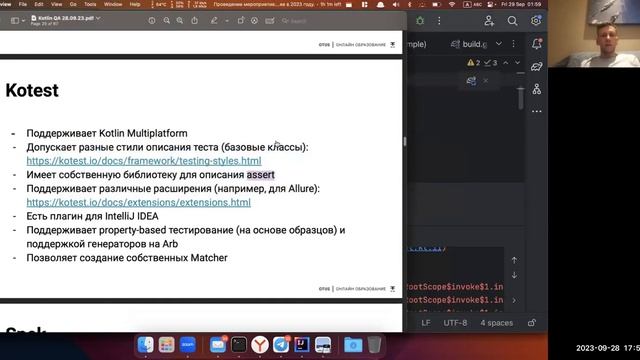Viewport: 640px width, 360px height.
Task: Open Telegram from the Dock
Action: coord(281,345)
